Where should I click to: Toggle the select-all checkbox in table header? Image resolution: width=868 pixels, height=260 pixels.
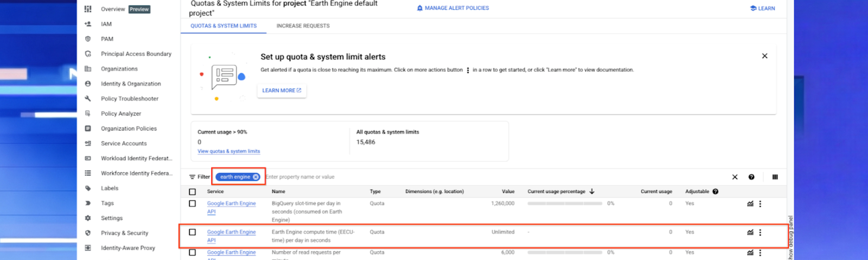(x=192, y=192)
